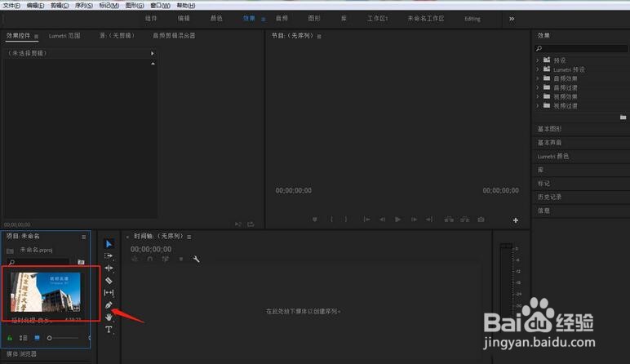This screenshot has height=364, width=630.
Task: Click the Effects panel search field
Action: point(581,48)
